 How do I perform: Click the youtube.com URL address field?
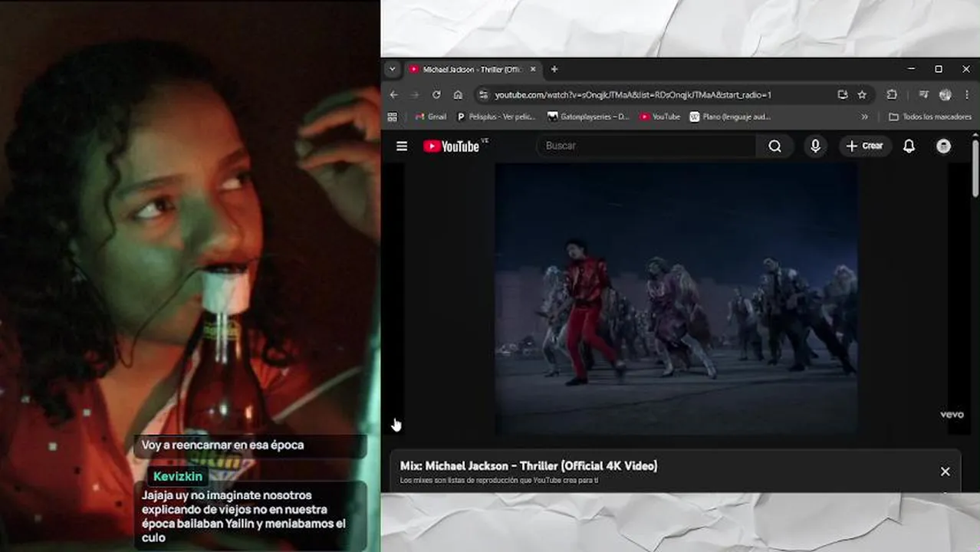tap(633, 95)
